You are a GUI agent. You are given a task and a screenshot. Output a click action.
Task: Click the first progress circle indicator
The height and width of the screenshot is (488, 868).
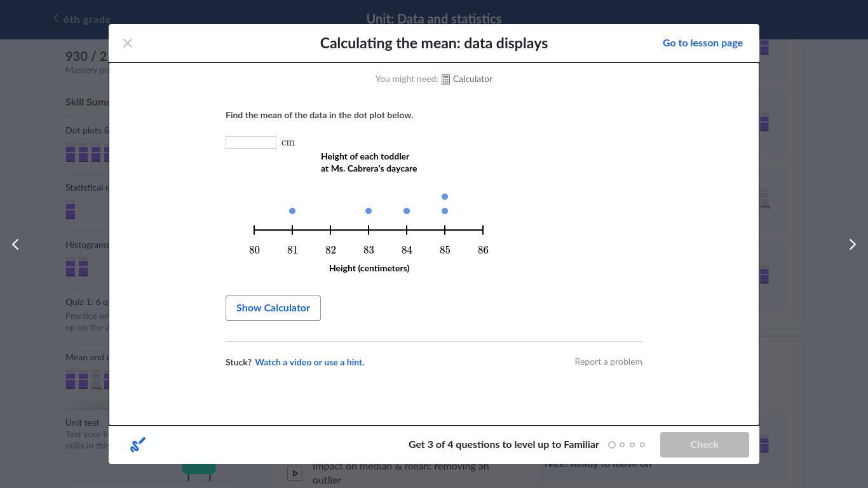click(612, 445)
